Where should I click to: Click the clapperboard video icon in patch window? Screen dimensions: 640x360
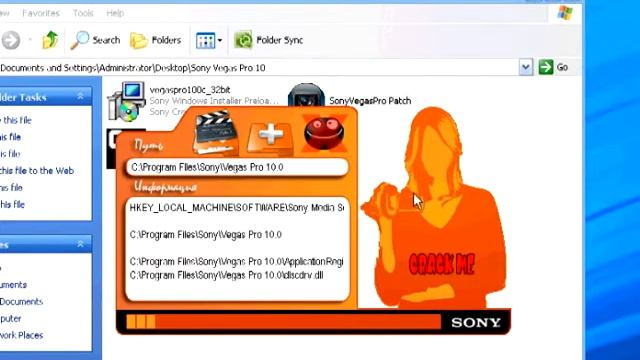[216, 133]
